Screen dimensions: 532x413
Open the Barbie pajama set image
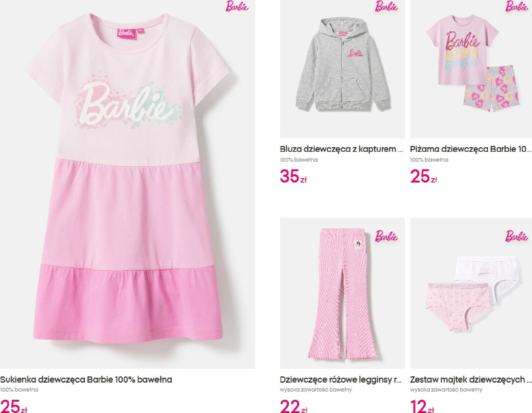pos(471,69)
